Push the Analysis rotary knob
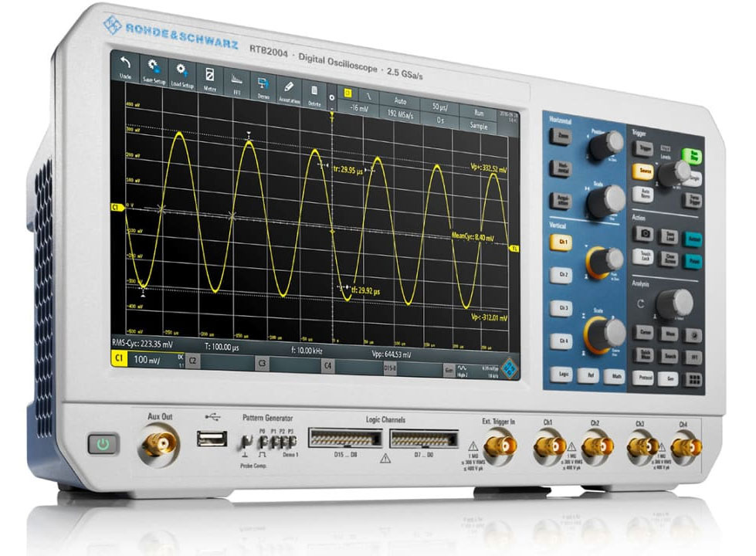 pos(675,303)
